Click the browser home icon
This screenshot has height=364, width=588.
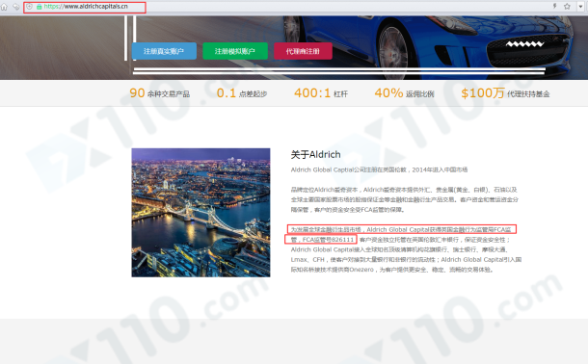point(4,7)
